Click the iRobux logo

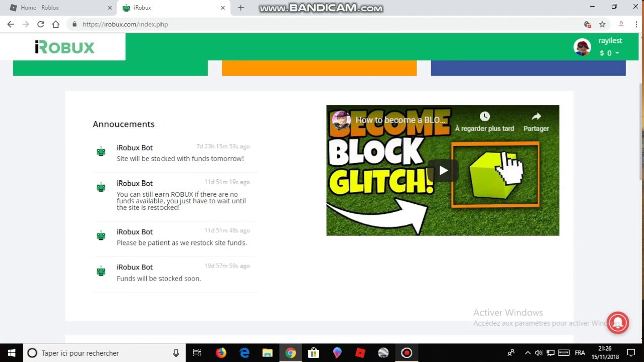coord(64,47)
